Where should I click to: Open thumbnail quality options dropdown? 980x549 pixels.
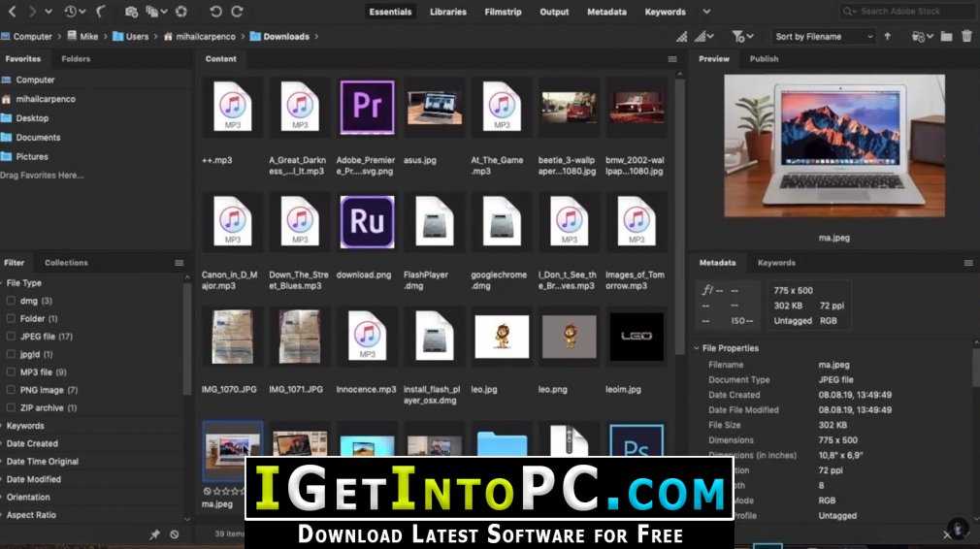(704, 37)
